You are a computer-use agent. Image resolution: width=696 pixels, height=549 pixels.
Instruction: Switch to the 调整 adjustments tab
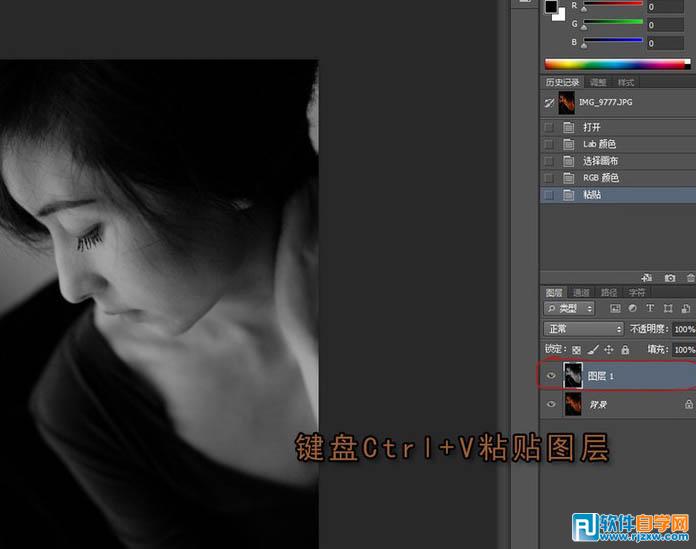click(598, 83)
